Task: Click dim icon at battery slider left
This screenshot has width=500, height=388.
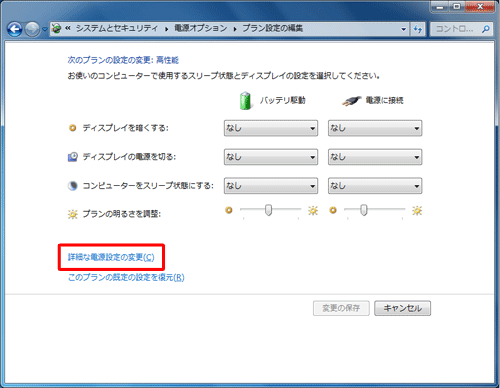Action: tap(229, 210)
